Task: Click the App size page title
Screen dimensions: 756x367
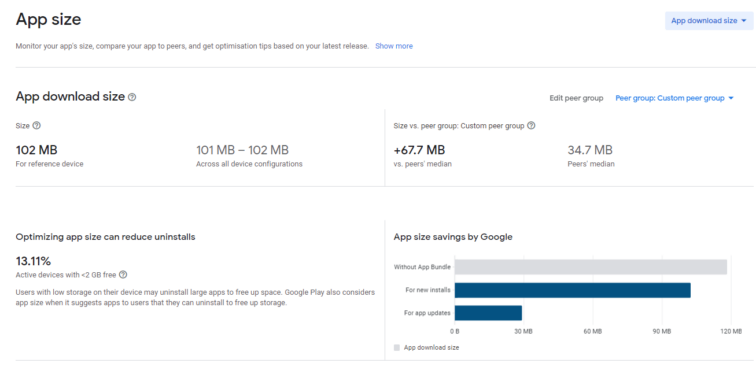Action: click(x=48, y=19)
